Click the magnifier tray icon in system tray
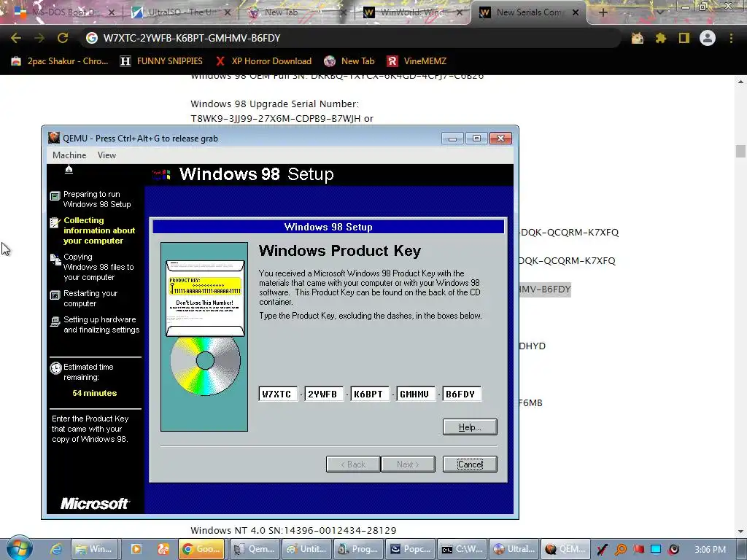The height and width of the screenshot is (560, 747). 621,550
